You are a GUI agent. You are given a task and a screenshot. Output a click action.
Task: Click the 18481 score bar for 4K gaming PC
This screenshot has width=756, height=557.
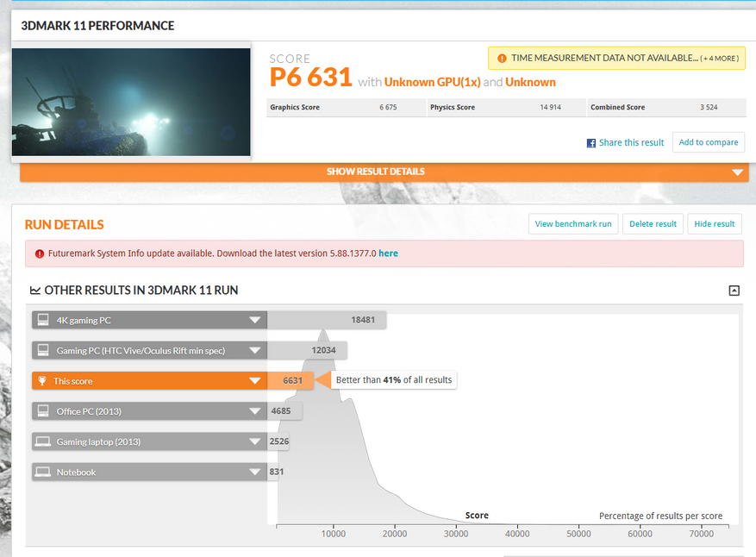pyautogui.click(x=327, y=320)
